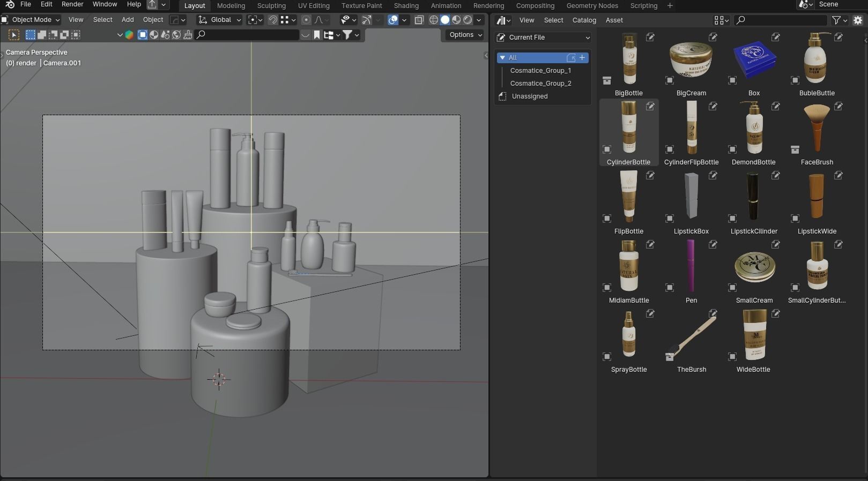
Task: Open overlays options dropdown arrow
Action: [404, 20]
